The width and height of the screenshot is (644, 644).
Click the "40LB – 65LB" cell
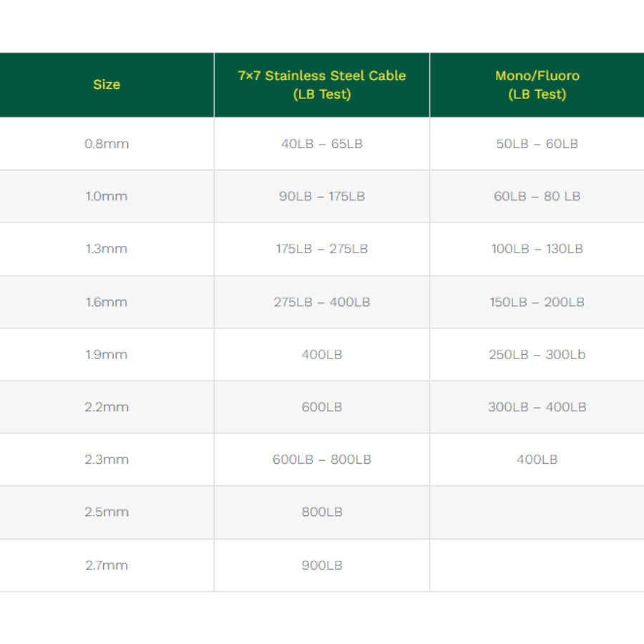coord(322,144)
